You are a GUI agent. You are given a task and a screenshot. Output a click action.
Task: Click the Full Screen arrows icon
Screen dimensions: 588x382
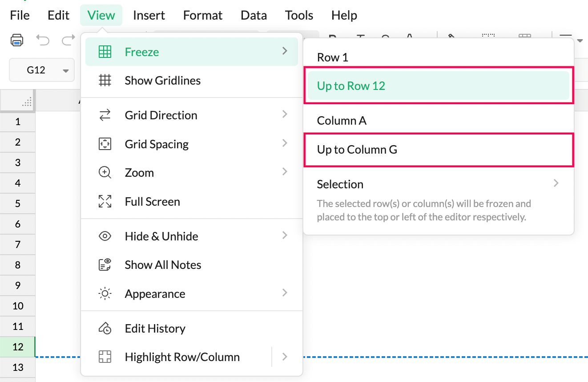point(105,202)
